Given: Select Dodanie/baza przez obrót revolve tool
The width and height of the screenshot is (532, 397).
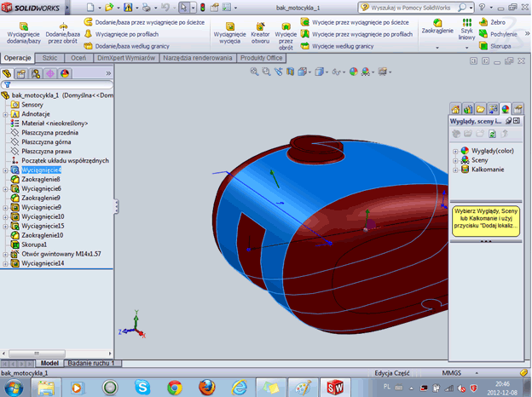Looking at the screenshot, I should 63,33.
